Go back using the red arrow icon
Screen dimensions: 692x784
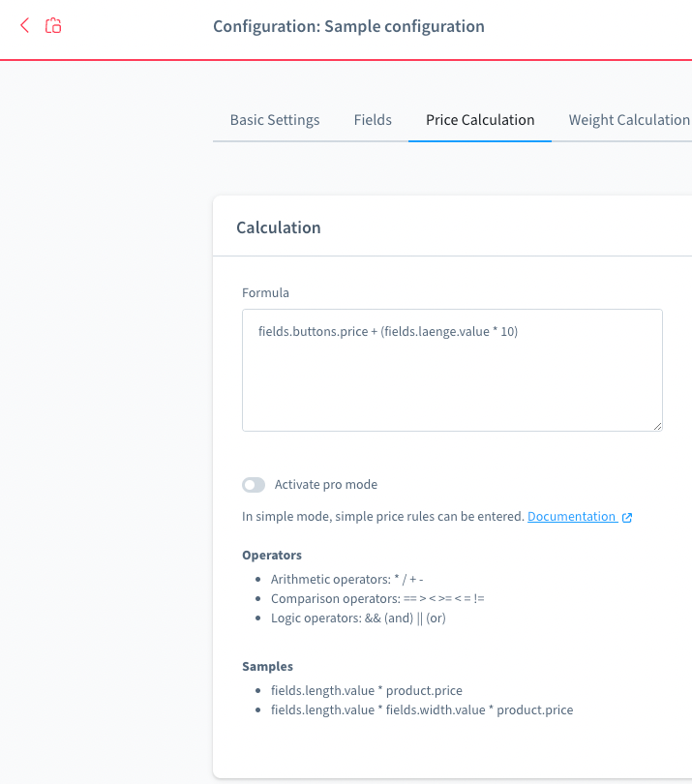click(x=24, y=26)
